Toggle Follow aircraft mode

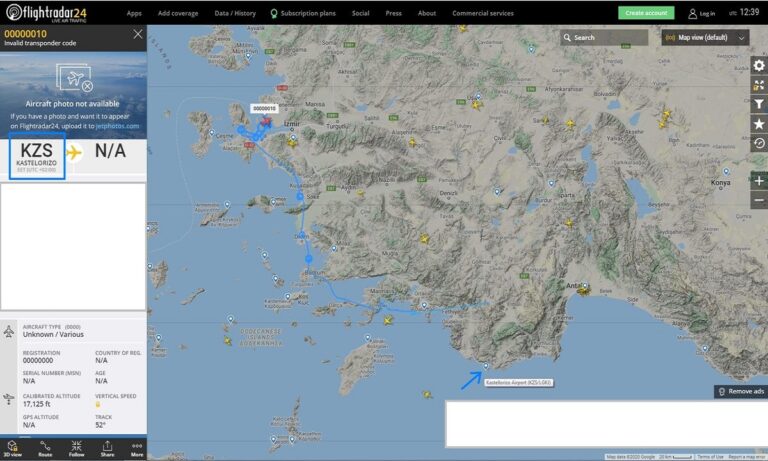coord(76,448)
